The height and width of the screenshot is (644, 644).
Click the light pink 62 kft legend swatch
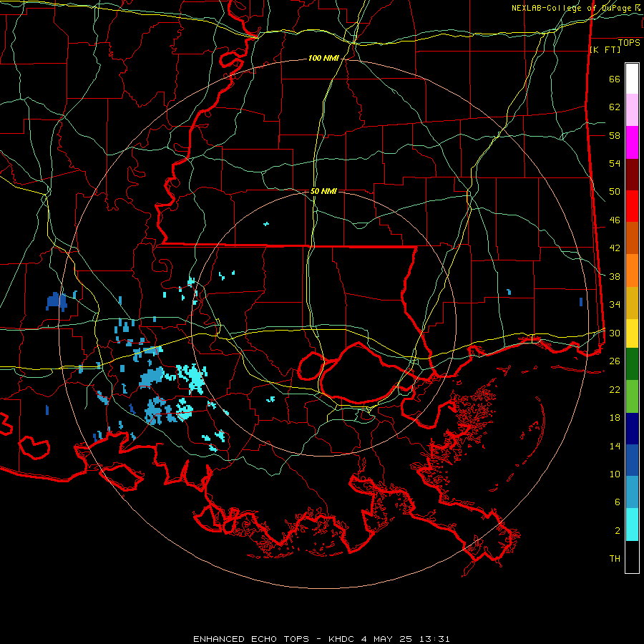point(632,109)
